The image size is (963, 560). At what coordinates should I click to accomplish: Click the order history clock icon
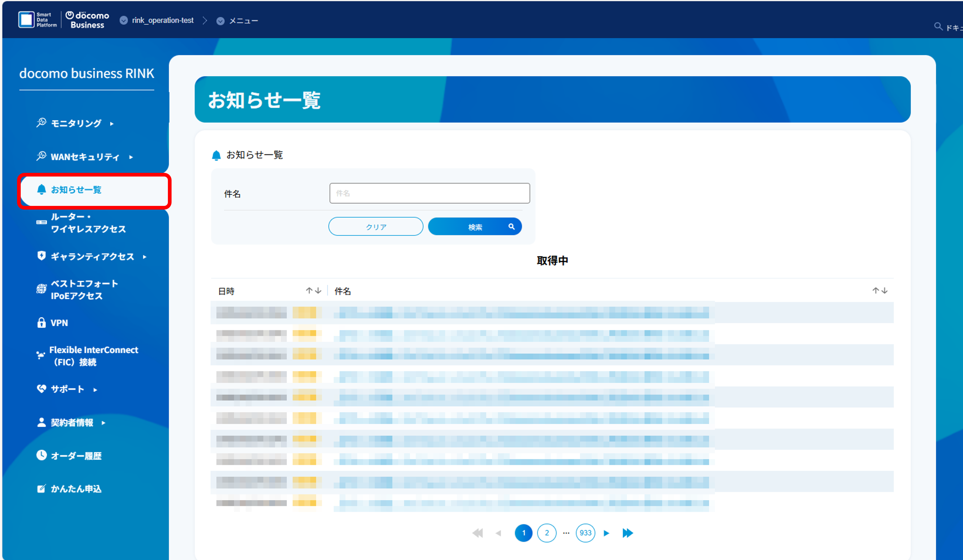pyautogui.click(x=41, y=455)
